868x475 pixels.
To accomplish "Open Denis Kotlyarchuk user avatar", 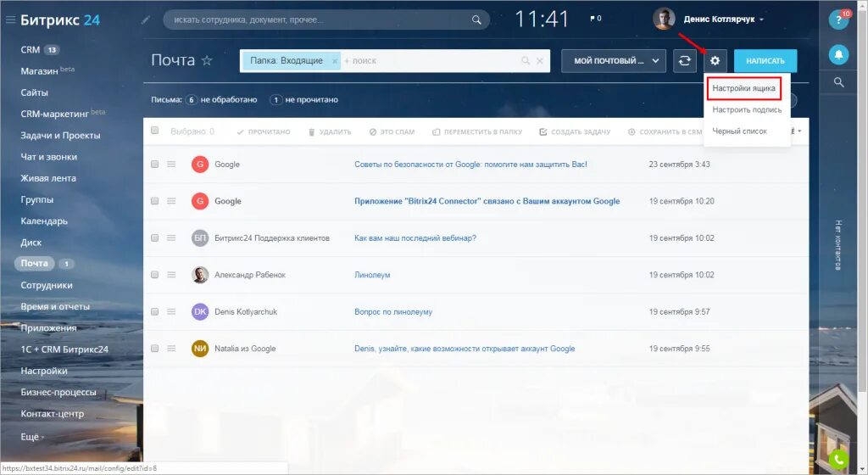I will pyautogui.click(x=664, y=19).
